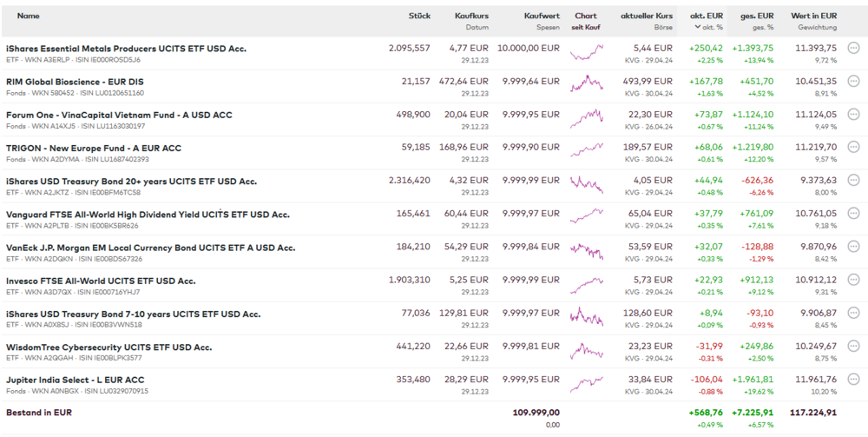Open WisdomTree Cybersecurity UCITS ETF link

(108, 347)
